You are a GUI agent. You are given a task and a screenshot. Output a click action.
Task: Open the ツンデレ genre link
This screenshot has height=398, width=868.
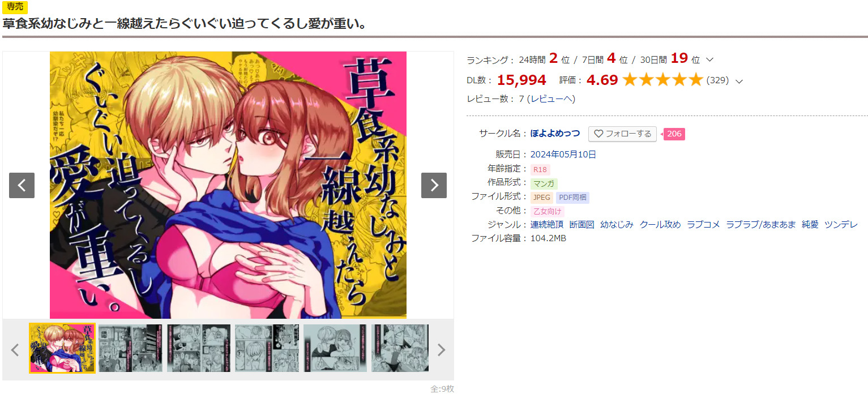point(841,225)
